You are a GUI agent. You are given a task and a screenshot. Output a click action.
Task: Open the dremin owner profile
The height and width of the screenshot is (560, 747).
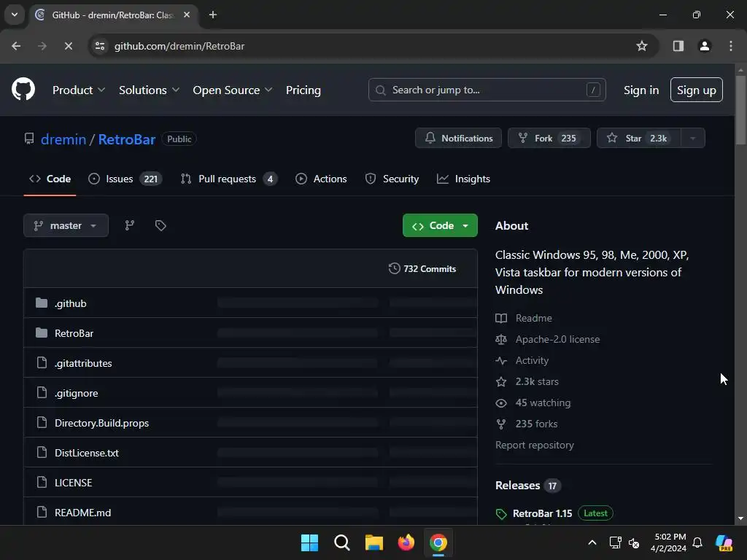[63, 139]
